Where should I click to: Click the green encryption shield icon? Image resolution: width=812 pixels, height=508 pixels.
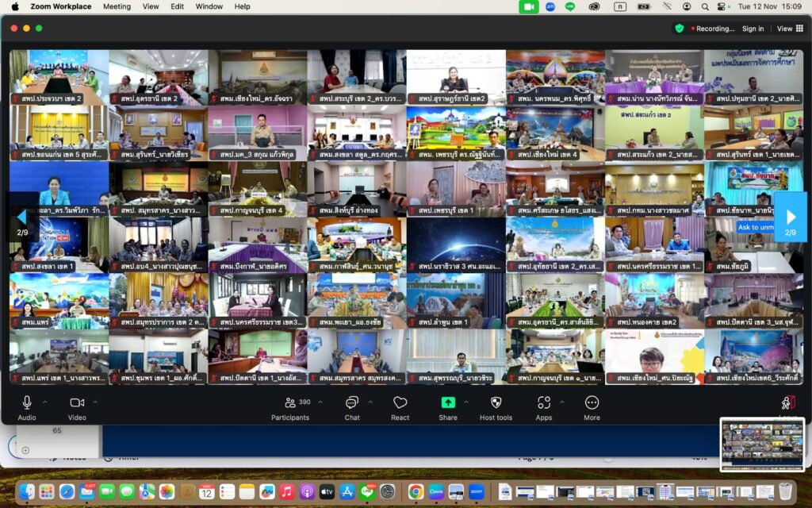(680, 29)
